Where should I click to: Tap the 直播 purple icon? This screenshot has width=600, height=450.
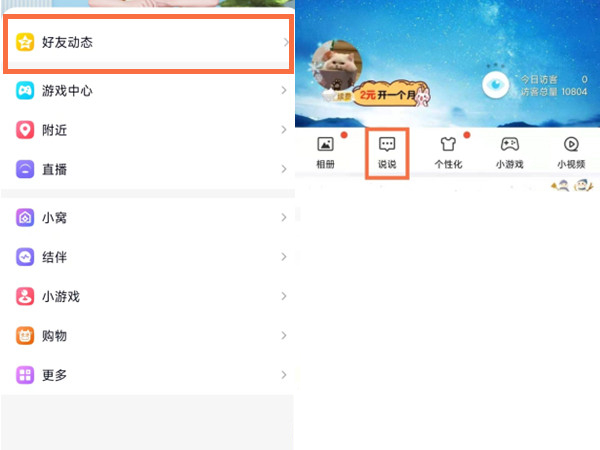click(25, 169)
